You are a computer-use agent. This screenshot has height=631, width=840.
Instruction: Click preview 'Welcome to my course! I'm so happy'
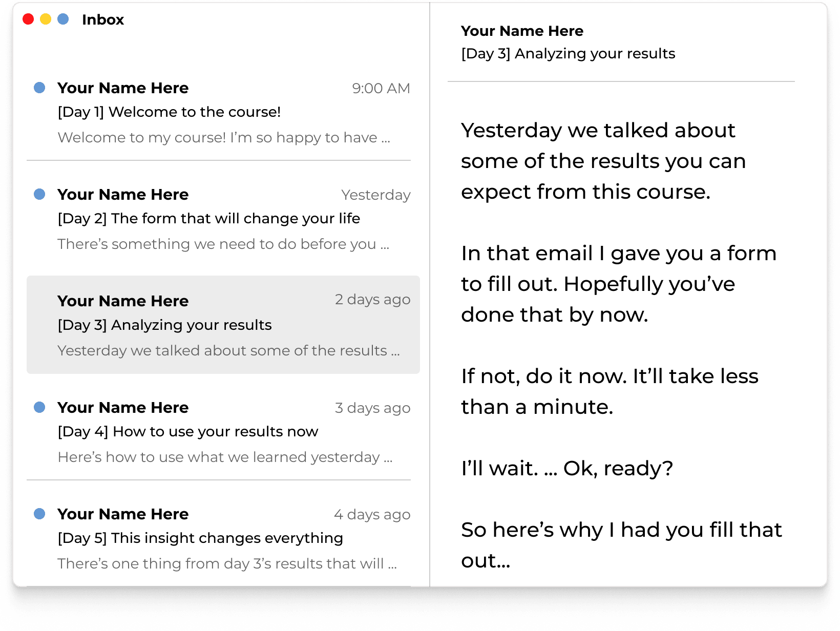tap(224, 137)
